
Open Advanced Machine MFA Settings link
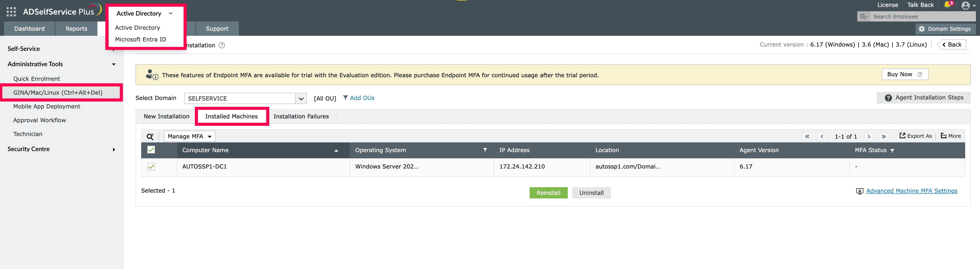tap(911, 191)
